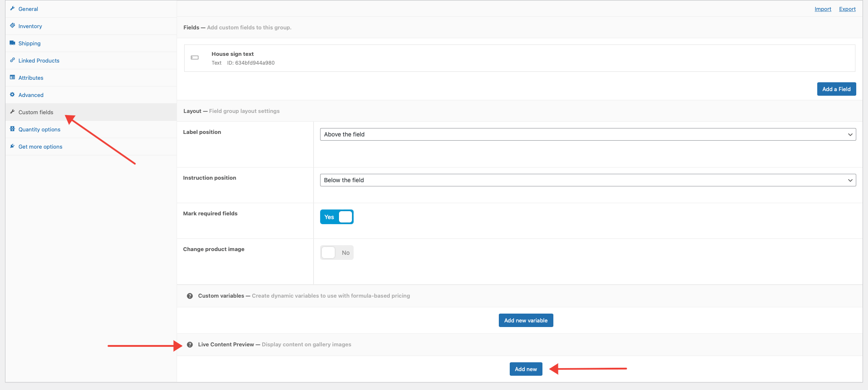868x390 pixels.
Task: Click the Inventory tag icon
Action: 13,26
